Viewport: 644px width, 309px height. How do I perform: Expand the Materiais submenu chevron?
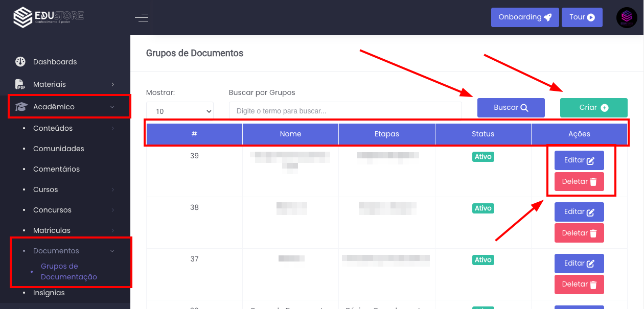(113, 84)
